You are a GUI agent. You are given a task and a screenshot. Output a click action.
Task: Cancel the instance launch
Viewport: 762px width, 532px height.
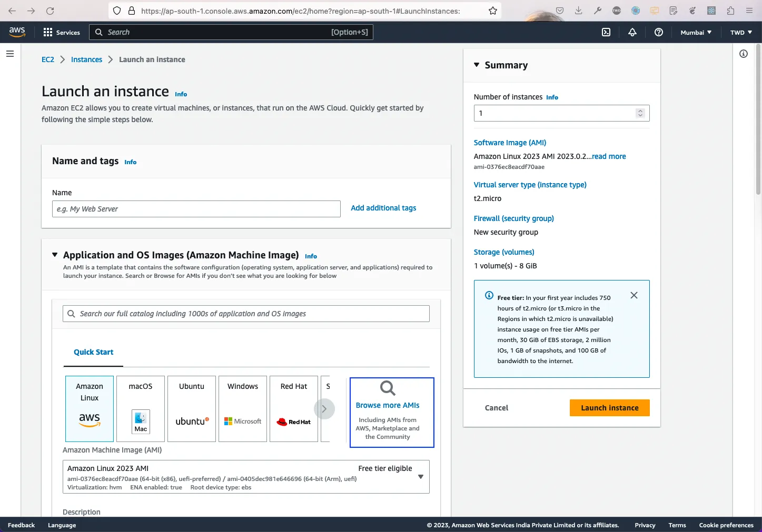pos(497,408)
